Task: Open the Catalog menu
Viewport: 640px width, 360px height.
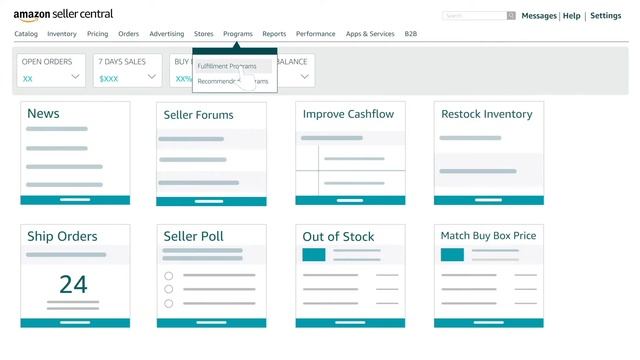Action: coord(26,34)
